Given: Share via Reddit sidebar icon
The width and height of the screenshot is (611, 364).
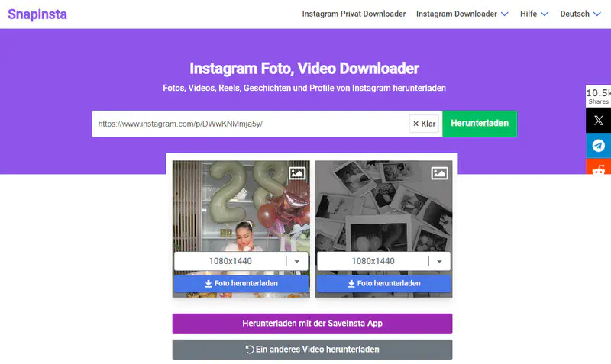Looking at the screenshot, I should tap(598, 166).
